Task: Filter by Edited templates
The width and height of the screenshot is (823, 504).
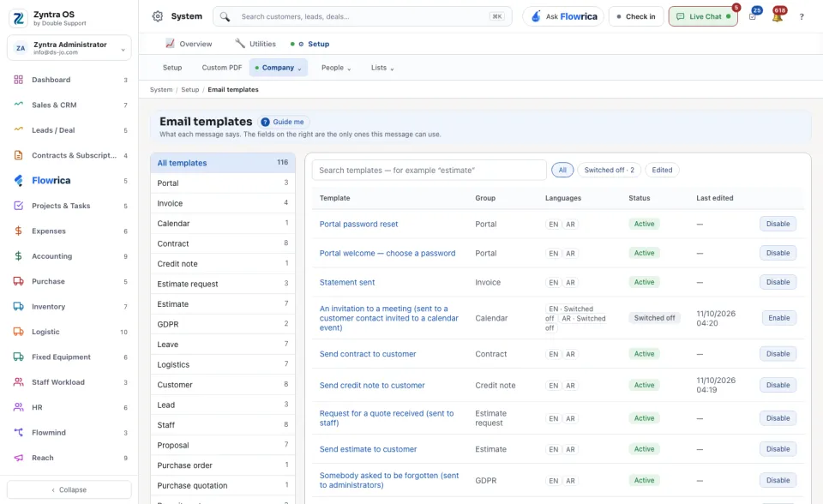Action: 662,170
